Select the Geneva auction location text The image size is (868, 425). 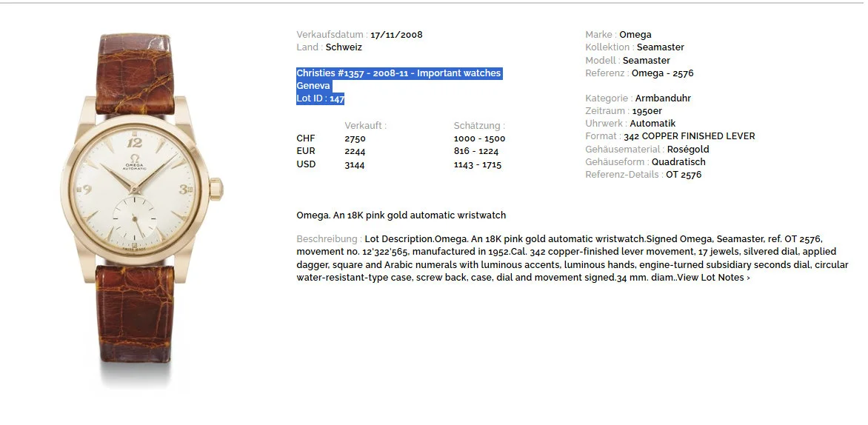click(313, 86)
